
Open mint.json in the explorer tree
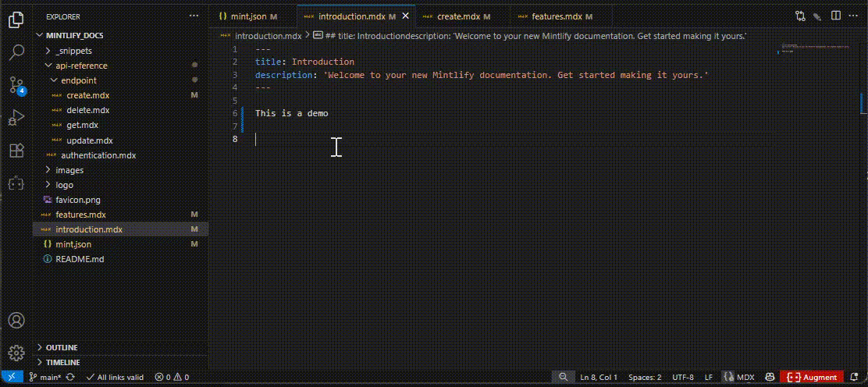tap(121, 244)
